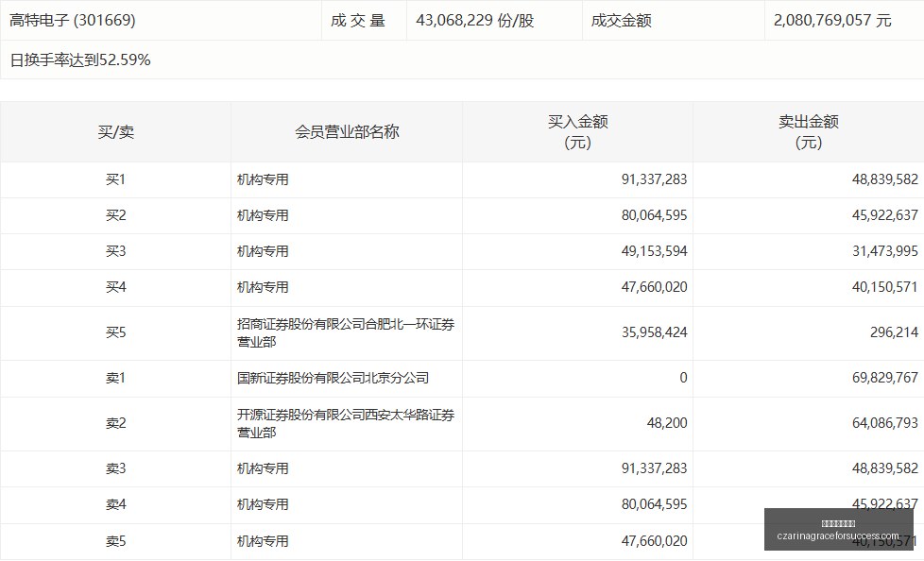Image resolution: width=924 pixels, height=561 pixels.
Task: Click sell amount 64,086,793 in 卖2 row
Action: [x=885, y=423]
